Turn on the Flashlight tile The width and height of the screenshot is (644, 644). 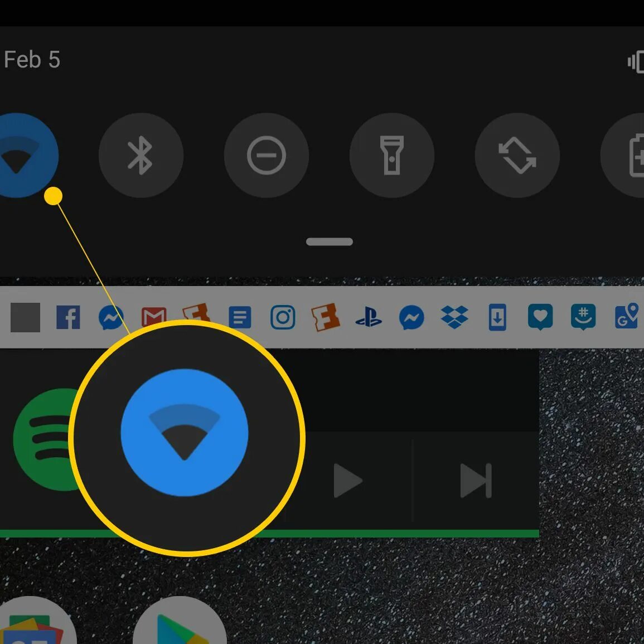(392, 155)
